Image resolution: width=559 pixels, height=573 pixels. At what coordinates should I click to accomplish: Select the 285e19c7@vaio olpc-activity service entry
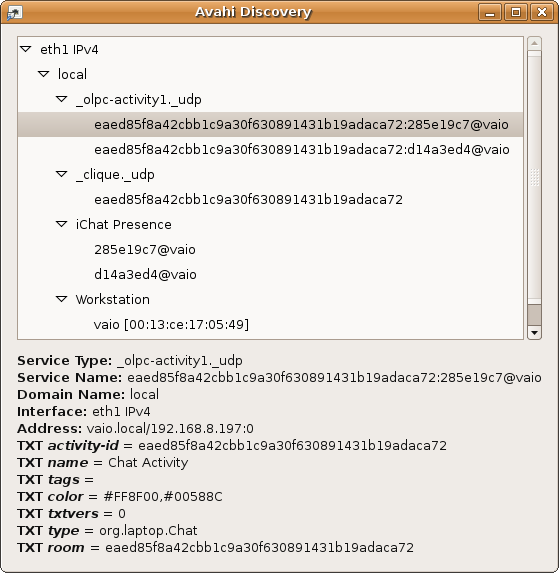click(270, 125)
